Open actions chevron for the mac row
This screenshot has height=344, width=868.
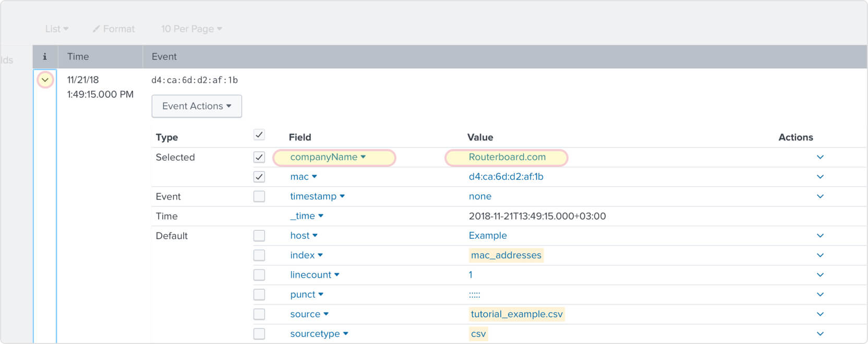point(820,177)
